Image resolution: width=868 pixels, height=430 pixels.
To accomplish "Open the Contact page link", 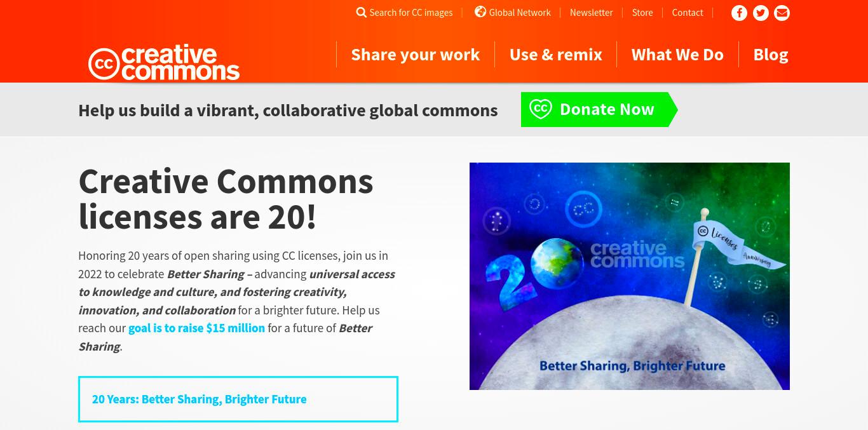I will tap(688, 13).
